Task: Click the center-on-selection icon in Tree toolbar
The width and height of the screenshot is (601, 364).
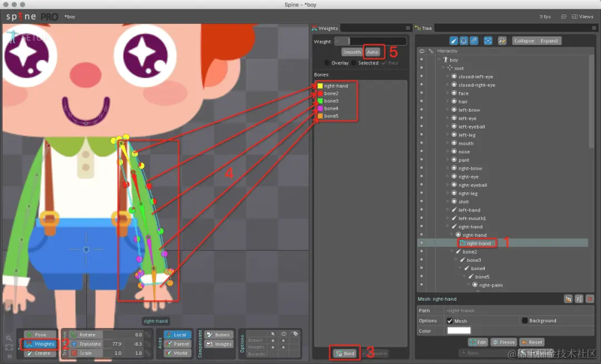Action: click(488, 41)
